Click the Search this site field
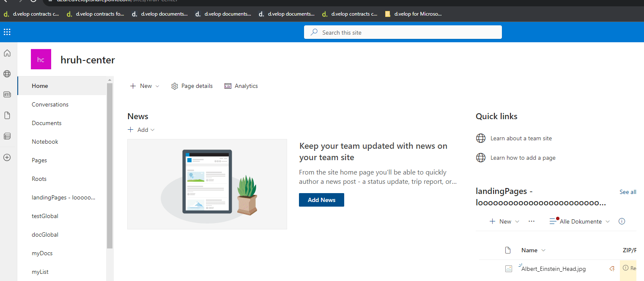The height and width of the screenshot is (281, 644). coord(402,32)
